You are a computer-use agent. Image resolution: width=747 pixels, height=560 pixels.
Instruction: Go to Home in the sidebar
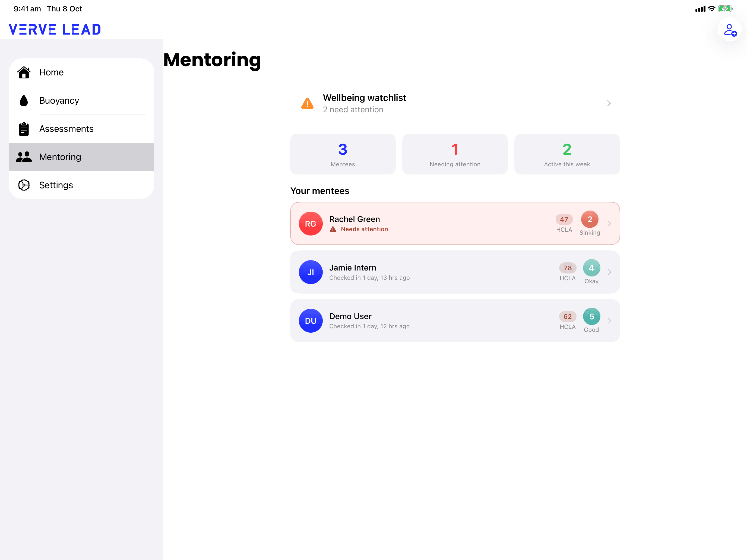pos(81,72)
